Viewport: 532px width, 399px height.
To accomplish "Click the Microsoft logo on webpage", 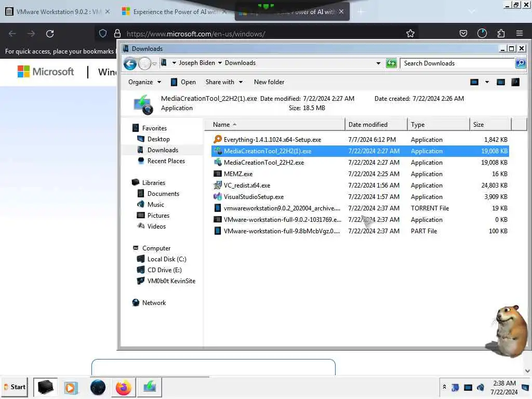I will point(46,72).
